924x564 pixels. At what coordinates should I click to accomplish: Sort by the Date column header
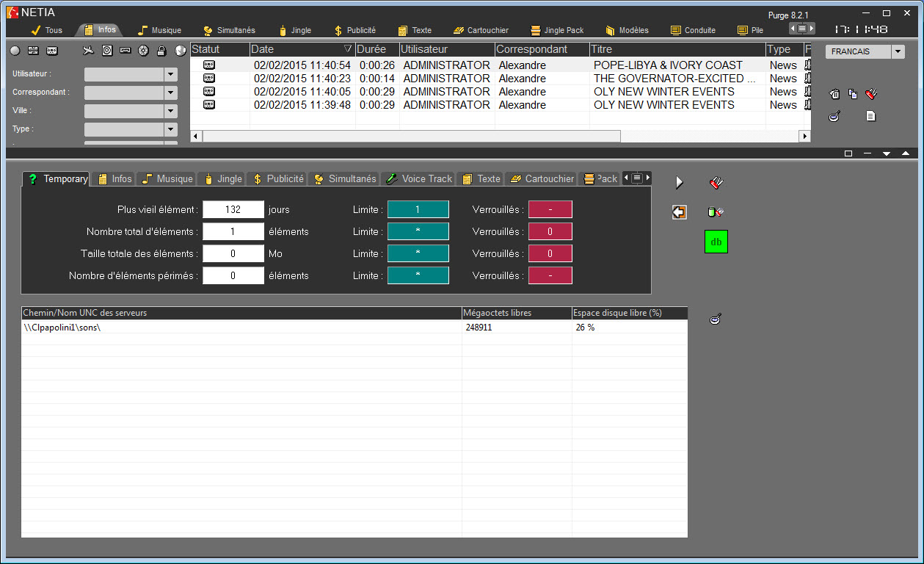(x=302, y=49)
